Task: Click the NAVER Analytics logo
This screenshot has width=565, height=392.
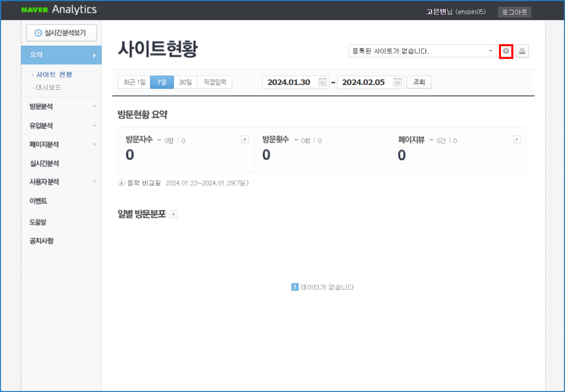Action: tap(59, 9)
